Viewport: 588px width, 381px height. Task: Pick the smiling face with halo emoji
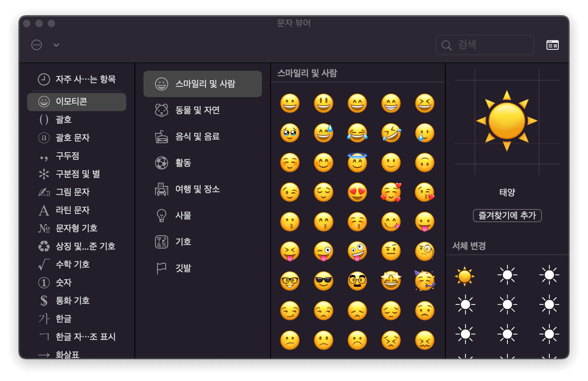pos(357,162)
